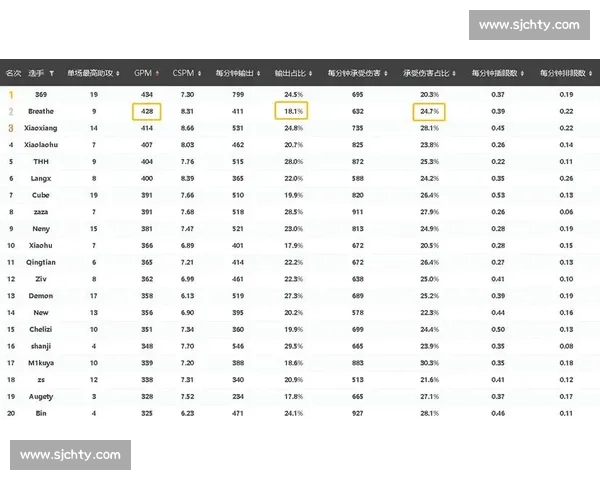600x480 pixels.
Task: Open player Bin in the last row
Action: tap(41, 413)
